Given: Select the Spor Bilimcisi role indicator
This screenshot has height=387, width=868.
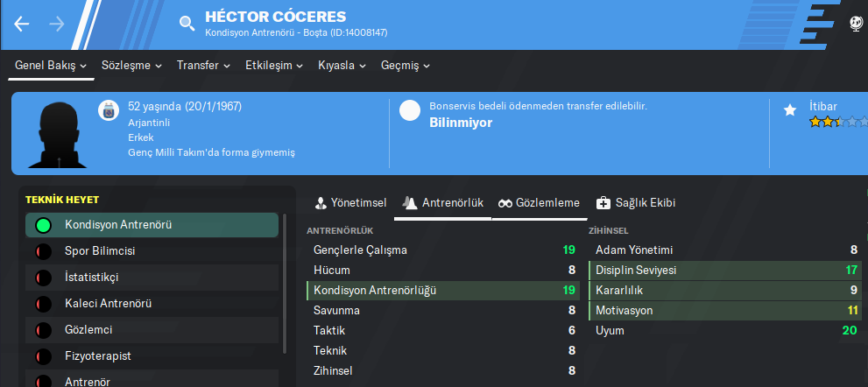Looking at the screenshot, I should (x=43, y=252).
